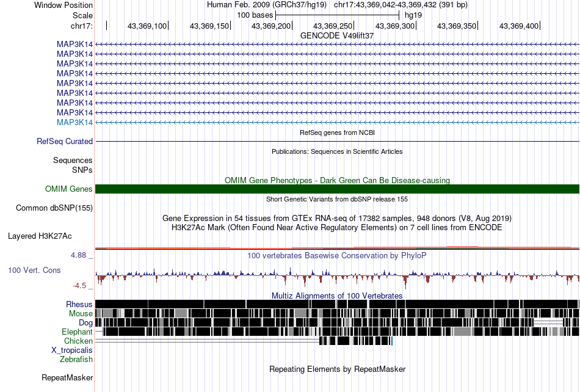Viewport: 580px width, 392px height.
Task: Click the GTEx Gene Expression track title
Action: click(336, 218)
